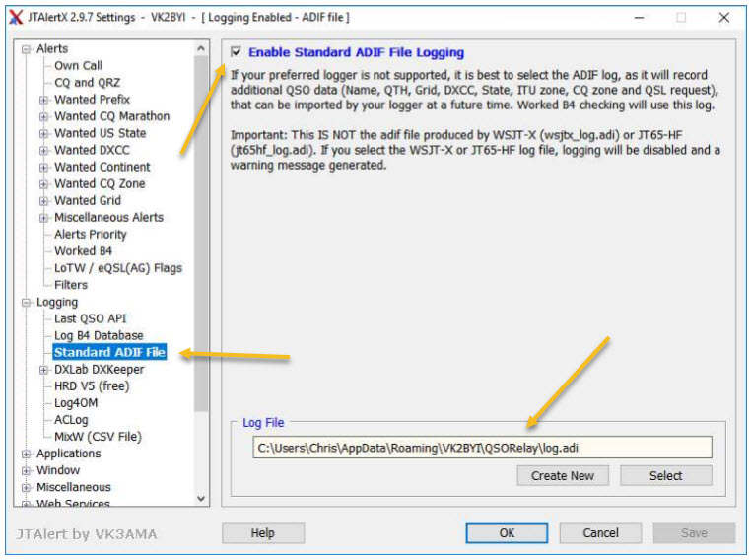This screenshot has width=751, height=560.
Task: Select Last QSO API item
Action: (91, 318)
